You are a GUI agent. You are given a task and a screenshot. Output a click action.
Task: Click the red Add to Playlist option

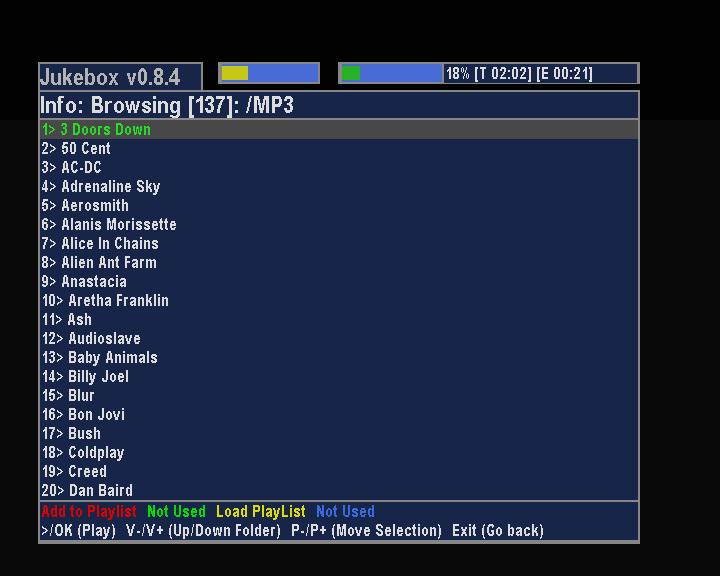pos(89,511)
